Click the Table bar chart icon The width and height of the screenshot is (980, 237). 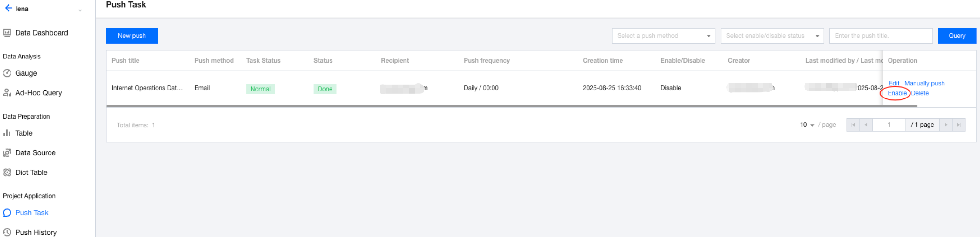coord(7,133)
